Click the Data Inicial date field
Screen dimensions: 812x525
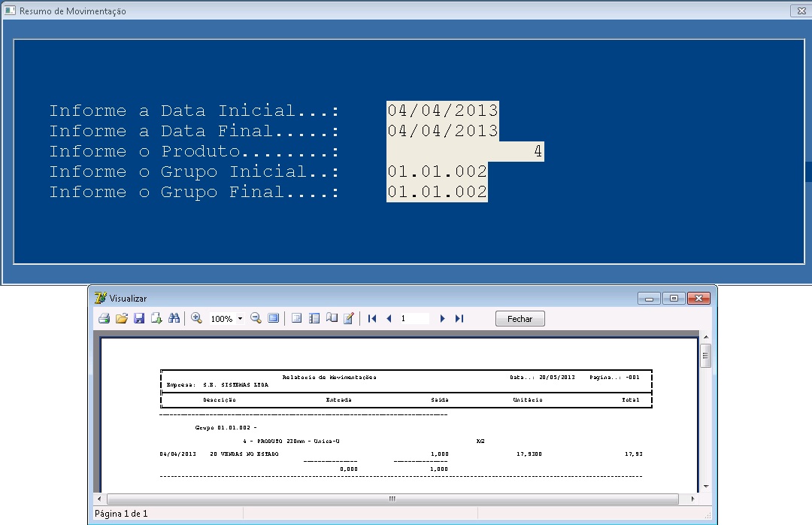click(442, 111)
